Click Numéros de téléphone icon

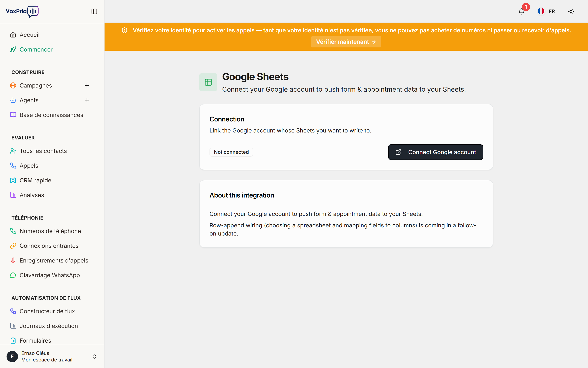[13, 231]
